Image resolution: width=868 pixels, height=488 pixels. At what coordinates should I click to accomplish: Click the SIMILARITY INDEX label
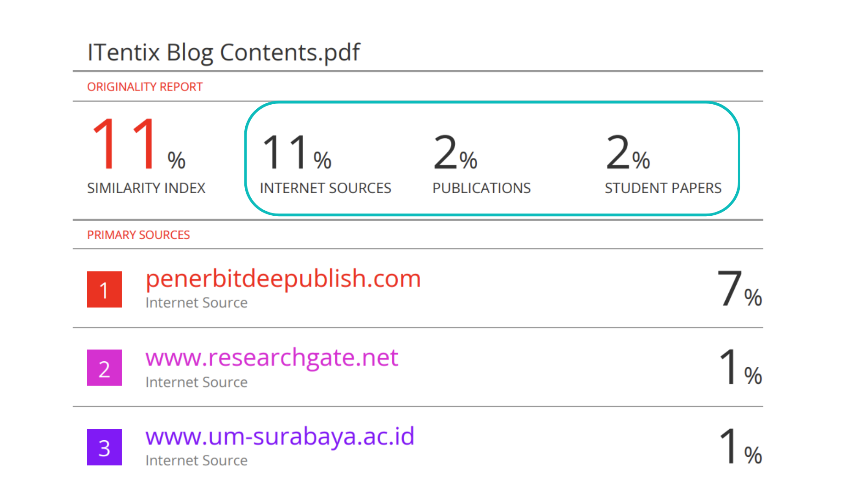pos(146,188)
